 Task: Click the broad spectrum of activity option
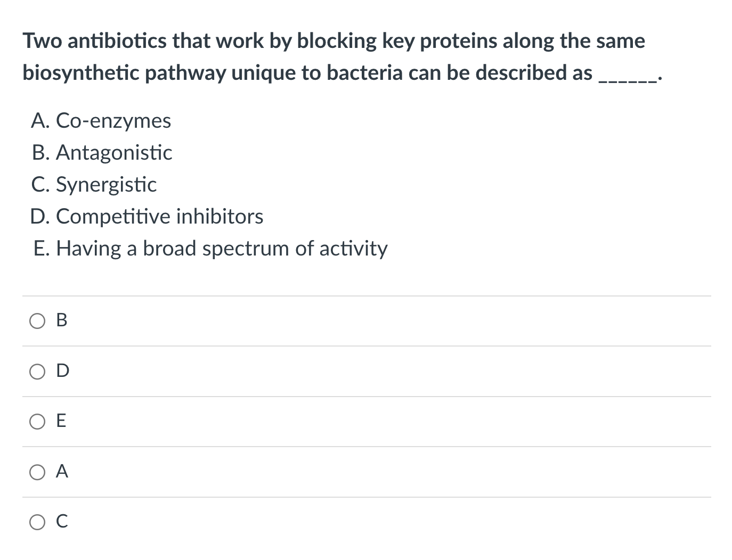point(210,249)
